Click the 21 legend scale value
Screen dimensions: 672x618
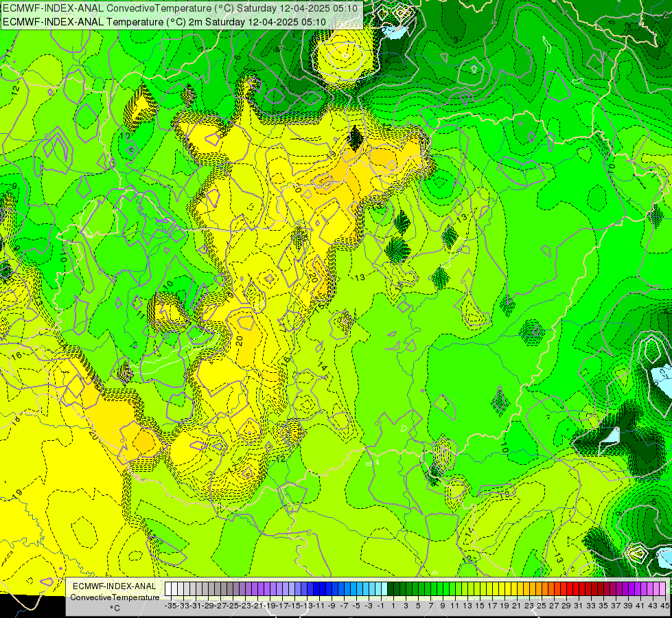517,606
